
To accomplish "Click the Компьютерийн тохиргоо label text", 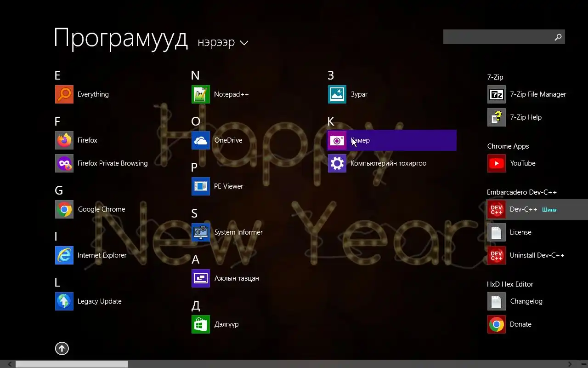I will pyautogui.click(x=389, y=163).
